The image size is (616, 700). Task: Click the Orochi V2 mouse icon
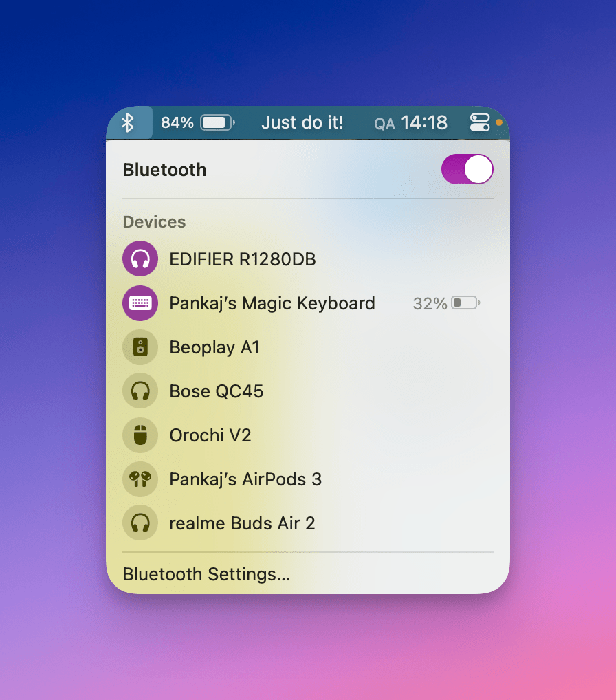[140, 435]
